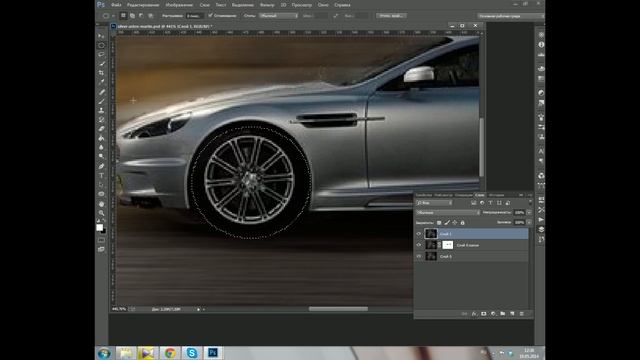Viewport: 640px width, 360px height.
Task: Toggle lock transparent pixels
Action: pyautogui.click(x=439, y=223)
